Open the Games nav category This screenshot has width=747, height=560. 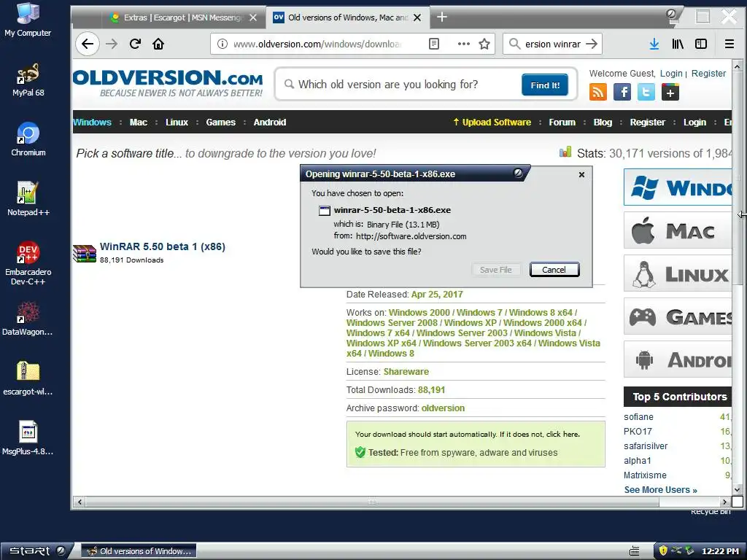coord(220,122)
